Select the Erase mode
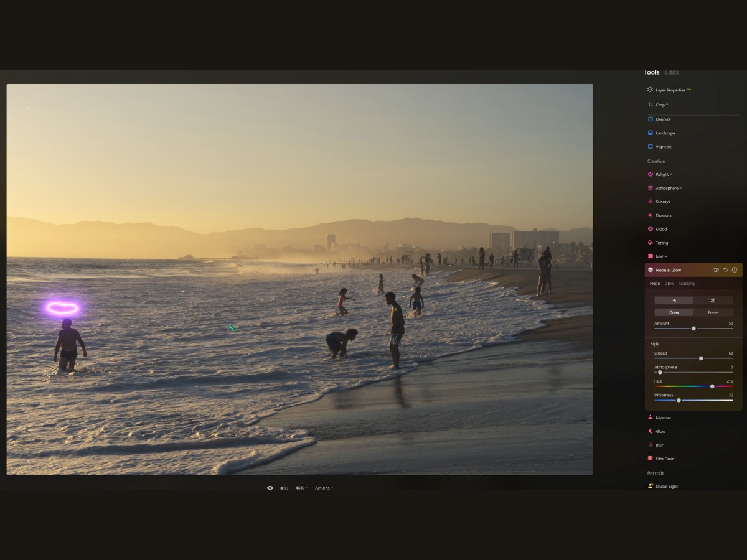 [713, 312]
